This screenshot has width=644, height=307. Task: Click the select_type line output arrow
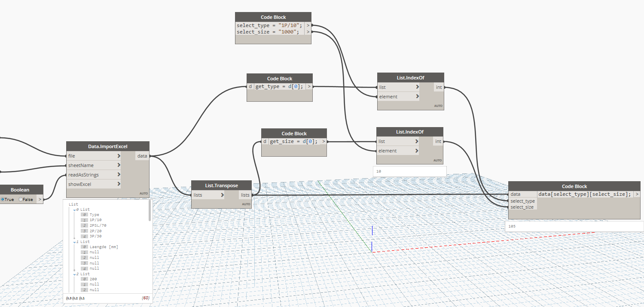click(x=308, y=25)
